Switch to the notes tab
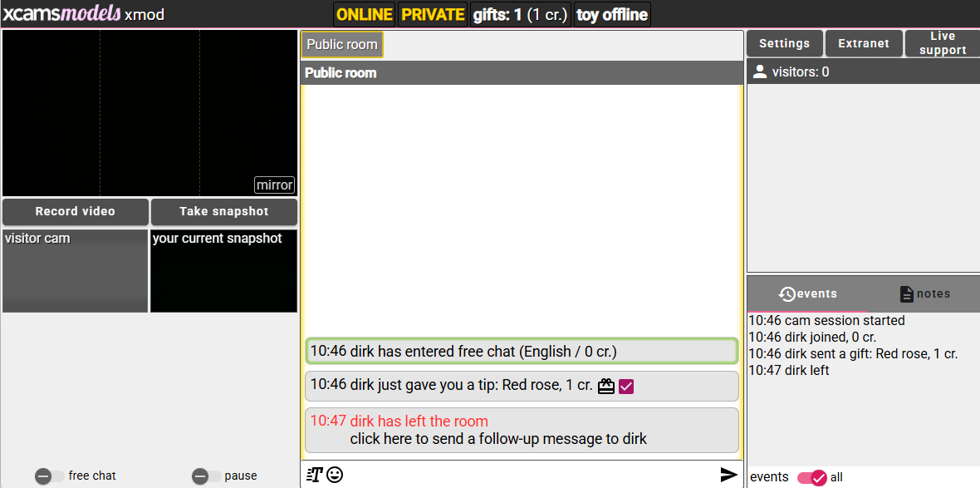980x488 pixels. tap(924, 294)
